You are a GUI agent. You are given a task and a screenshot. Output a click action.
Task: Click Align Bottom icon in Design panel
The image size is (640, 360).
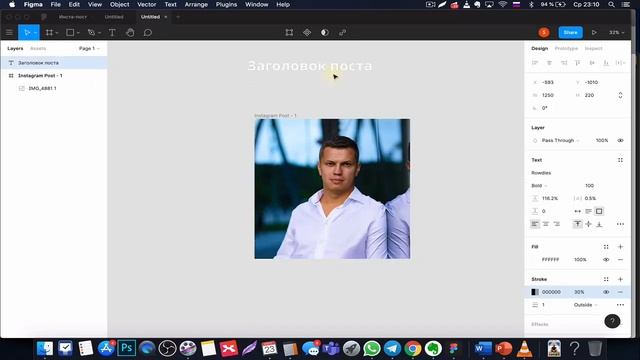[606, 63]
